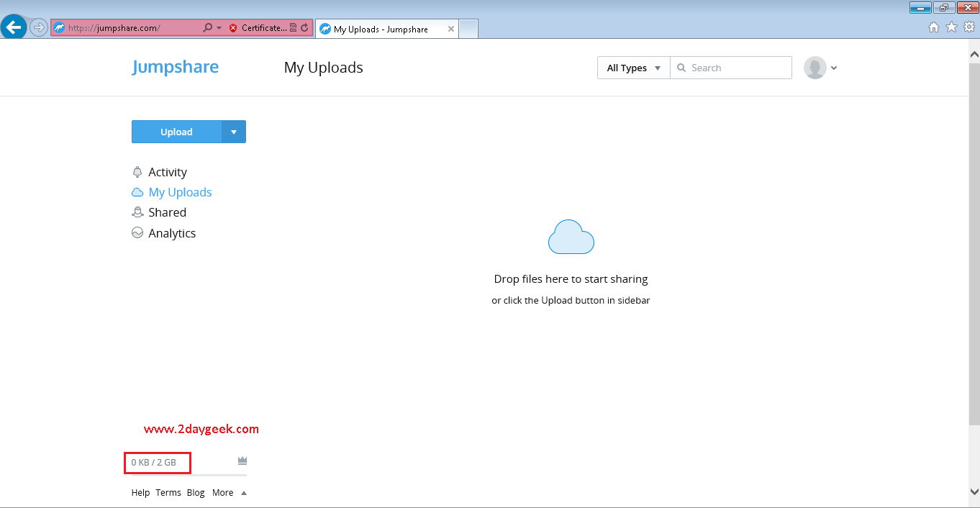The height and width of the screenshot is (508, 980).
Task: Expand the More menu triangle arrow
Action: click(244, 493)
